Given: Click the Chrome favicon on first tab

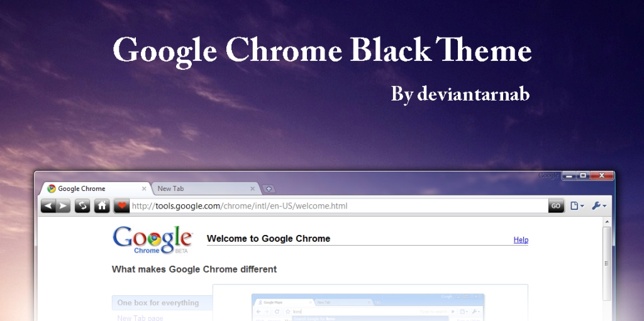Looking at the screenshot, I should click(x=52, y=189).
